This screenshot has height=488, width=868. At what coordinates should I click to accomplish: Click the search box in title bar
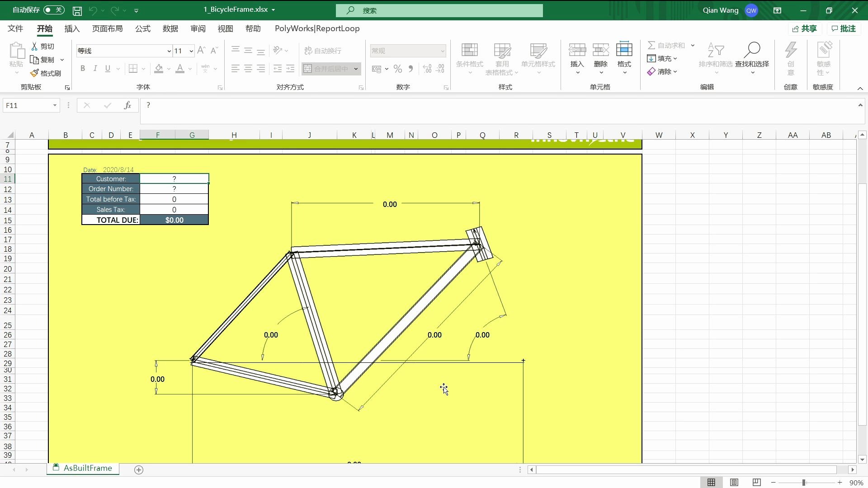[x=439, y=10]
